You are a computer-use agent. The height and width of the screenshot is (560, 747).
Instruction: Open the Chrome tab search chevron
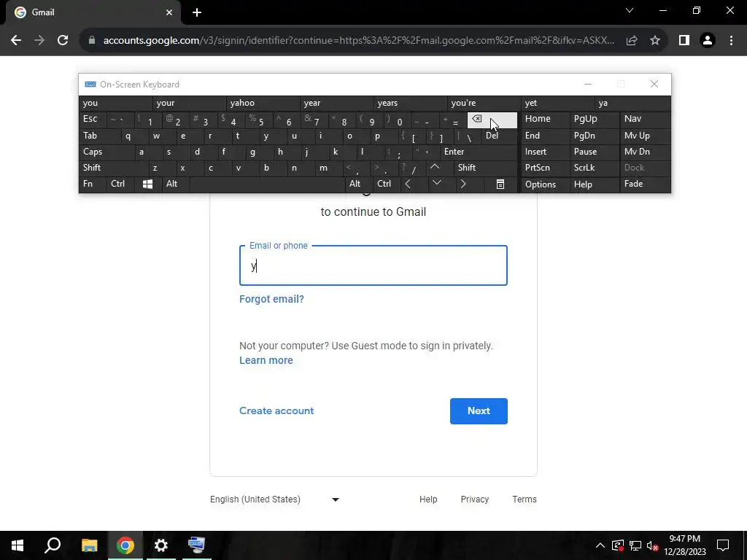pos(630,11)
